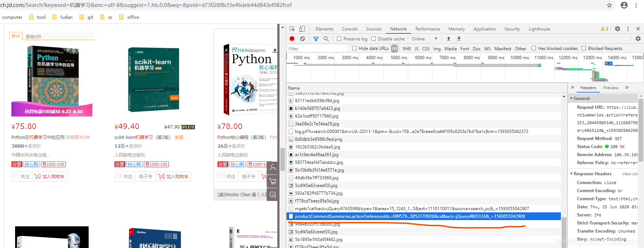Select the All filter type
Viewport: 644px width, 248px height.
click(394, 48)
